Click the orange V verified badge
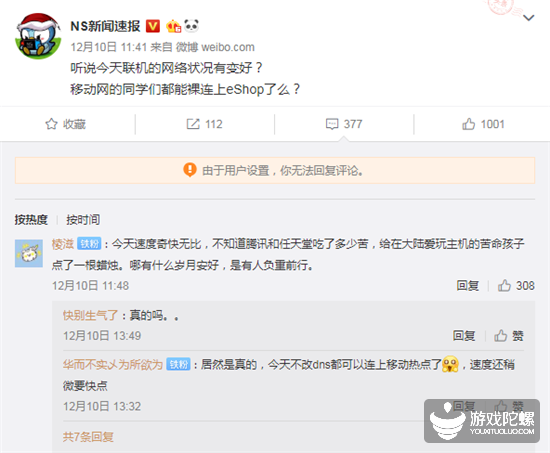 pos(153,26)
